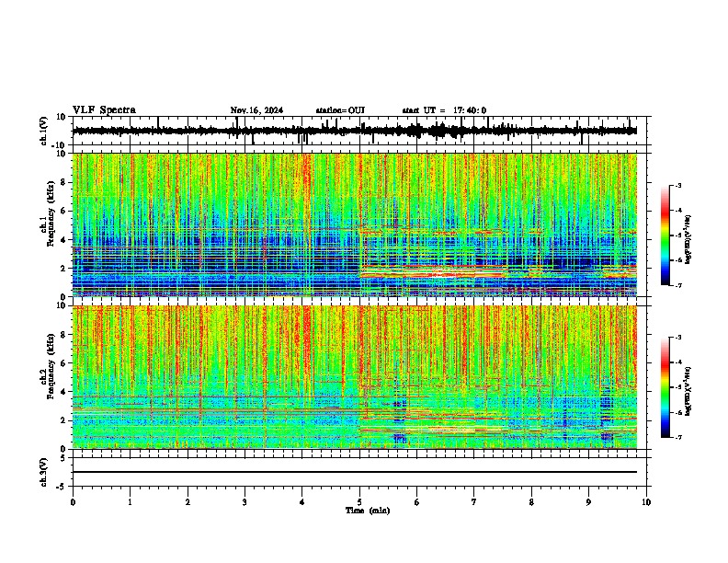Select the date text "Nov.16, 2024"
The image size is (728, 563).
point(256,110)
